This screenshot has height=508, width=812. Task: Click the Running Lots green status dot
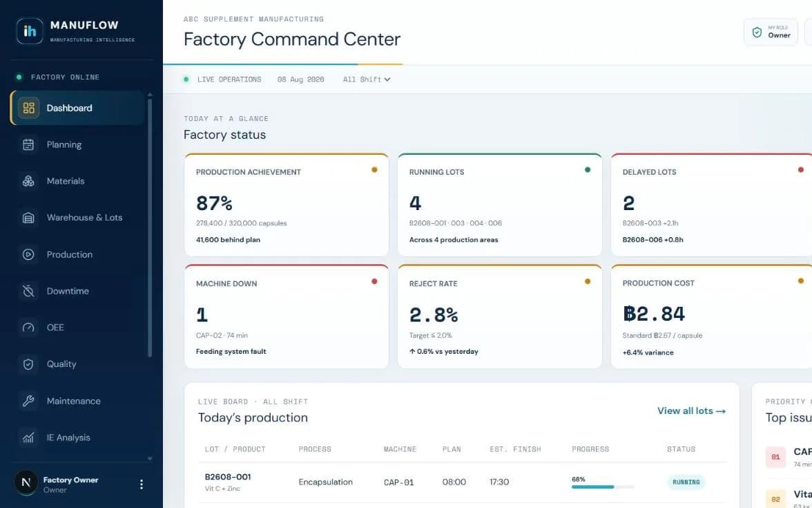[587, 169]
